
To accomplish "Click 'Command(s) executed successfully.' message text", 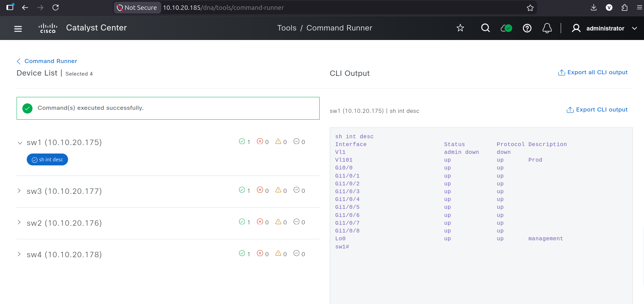I will pyautogui.click(x=91, y=108).
